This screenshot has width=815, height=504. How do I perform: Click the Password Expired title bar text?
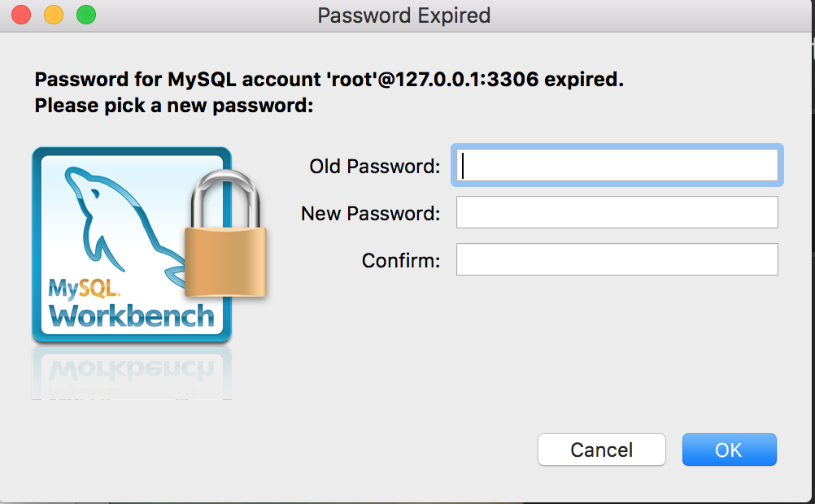pos(404,15)
